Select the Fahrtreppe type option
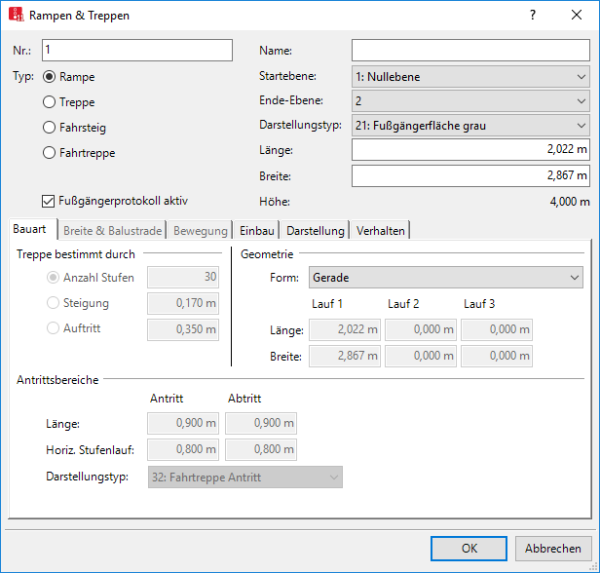600x573 pixels. pos(48,153)
